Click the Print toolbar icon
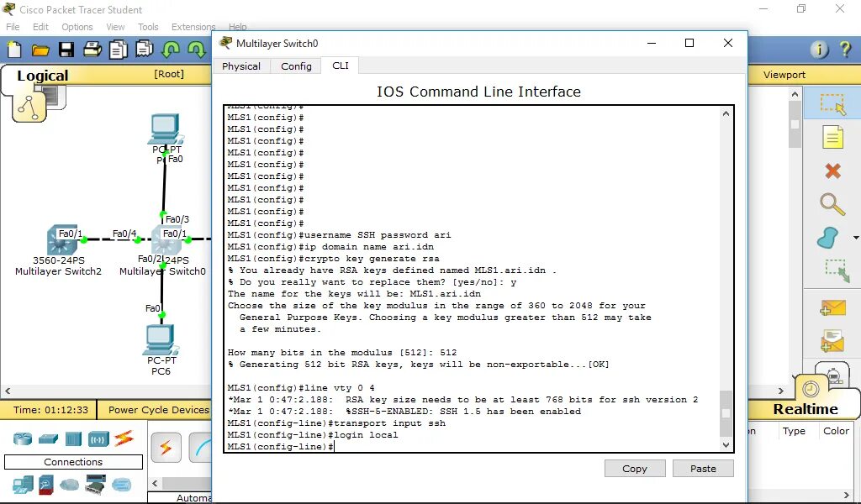This screenshot has height=504, width=861. click(x=92, y=50)
